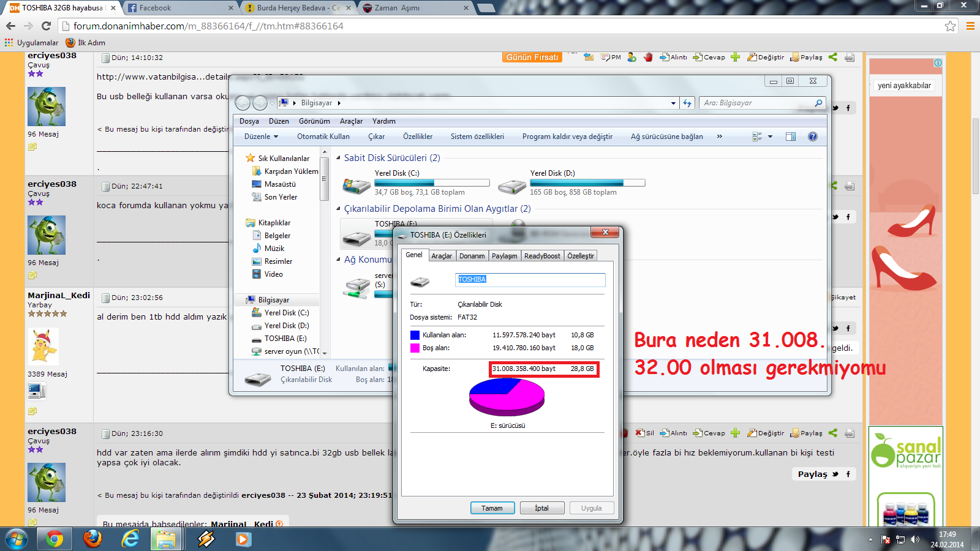Image resolution: width=980 pixels, height=551 pixels.
Task: Select TOSHIBA (E:) in navigation pane
Action: point(285,339)
